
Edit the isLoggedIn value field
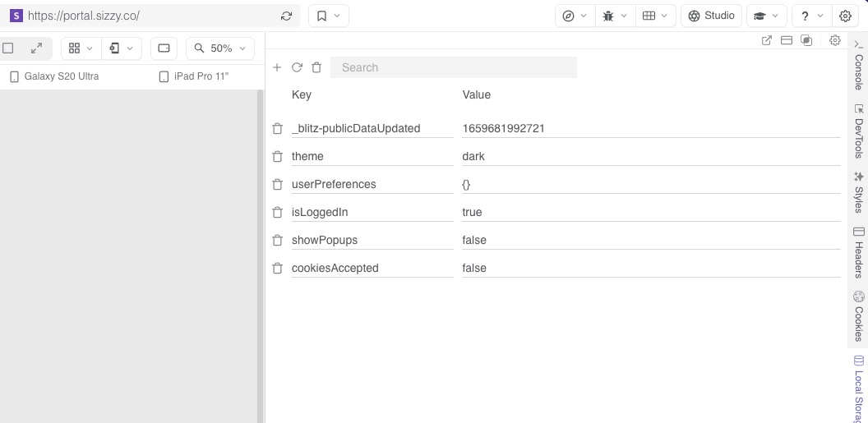[x=649, y=212]
